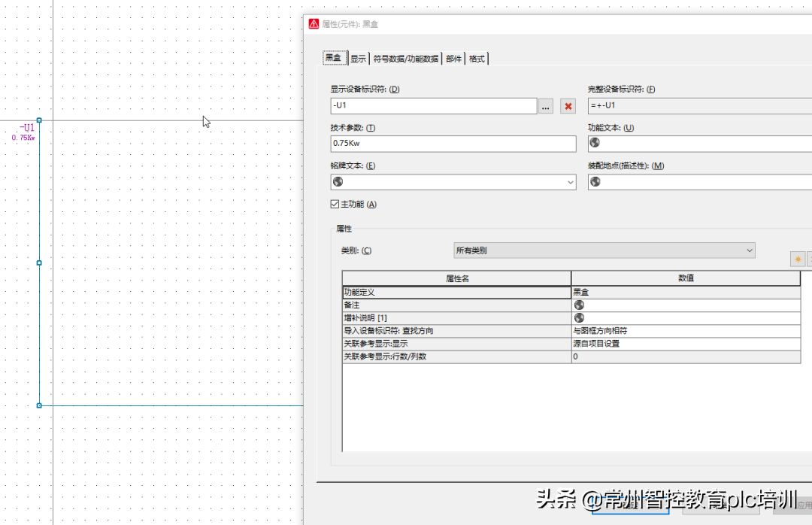Image resolution: width=812 pixels, height=525 pixels.
Task: Click the red X delete icon beside device tag
Action: tap(568, 107)
